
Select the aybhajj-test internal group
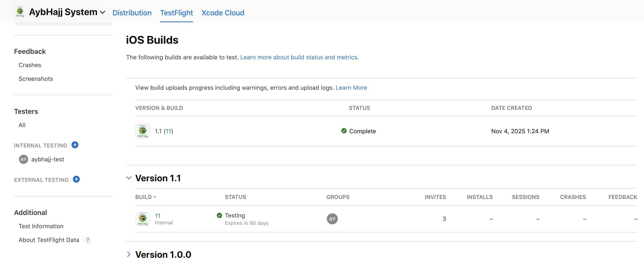[48, 159]
